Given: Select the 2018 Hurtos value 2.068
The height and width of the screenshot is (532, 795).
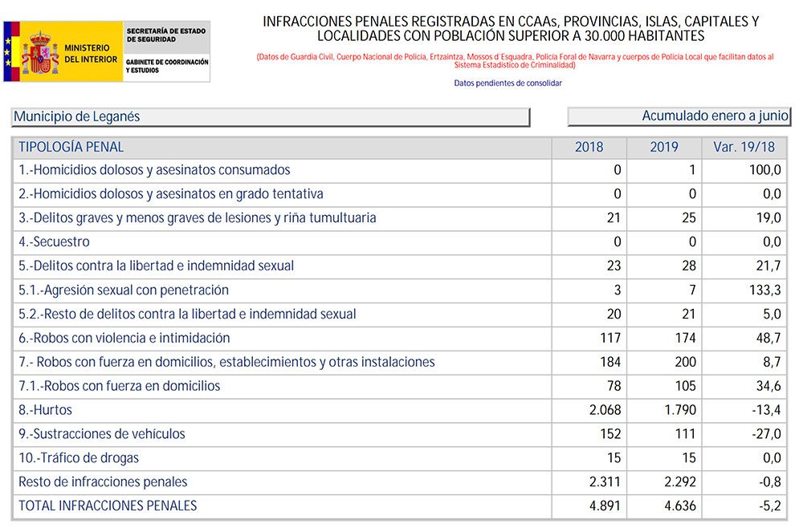Looking at the screenshot, I should point(605,410).
